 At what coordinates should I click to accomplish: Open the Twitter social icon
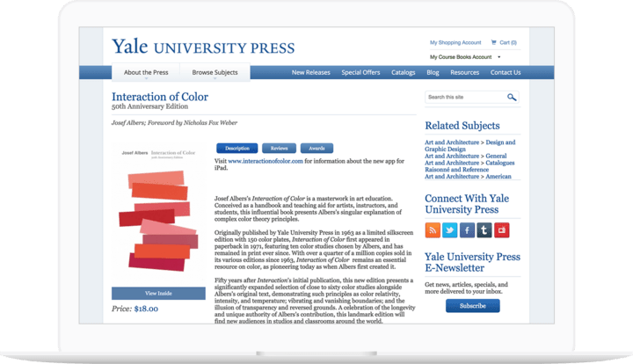[x=450, y=230]
